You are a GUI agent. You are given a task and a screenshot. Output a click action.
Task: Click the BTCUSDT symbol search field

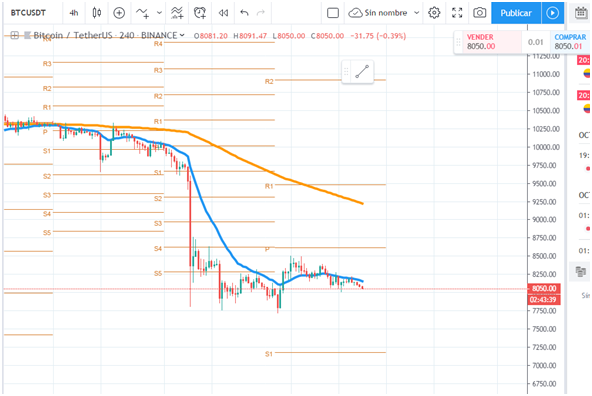pos(29,13)
